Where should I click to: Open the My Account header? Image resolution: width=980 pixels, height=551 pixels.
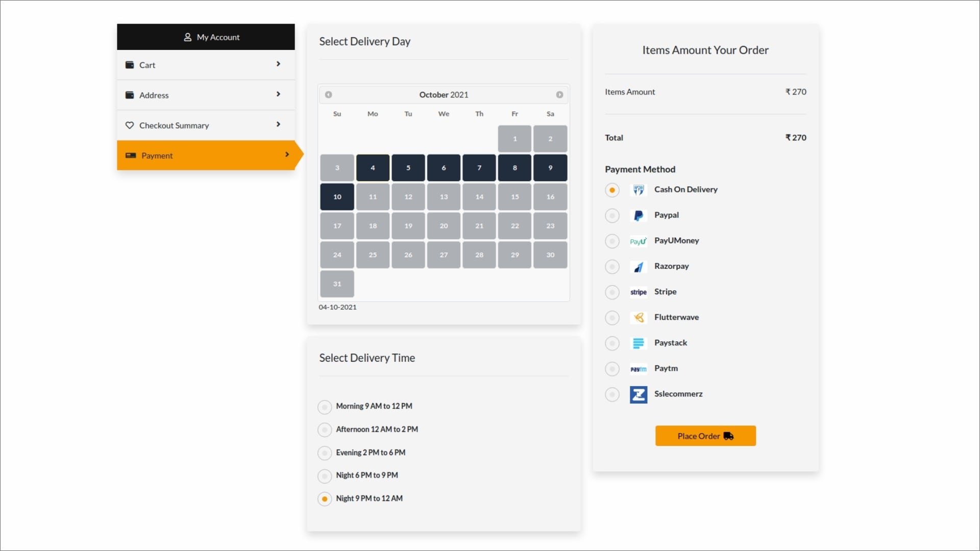tap(206, 37)
